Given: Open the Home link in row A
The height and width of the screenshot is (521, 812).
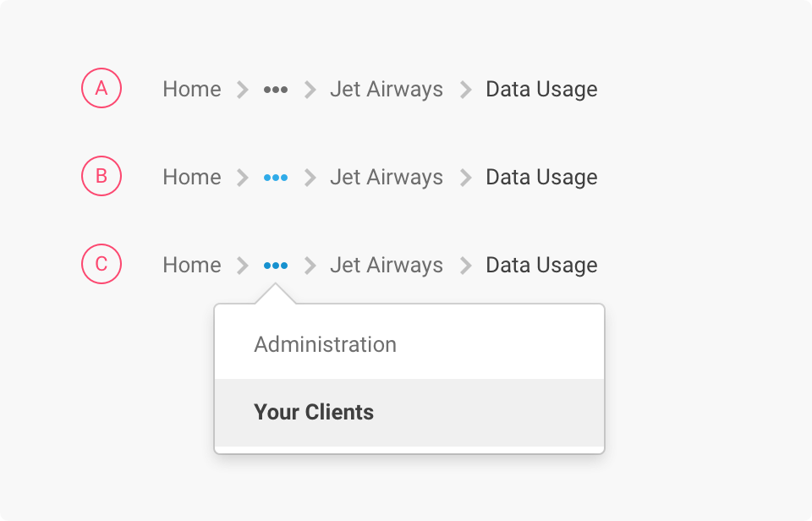Looking at the screenshot, I should click(192, 89).
